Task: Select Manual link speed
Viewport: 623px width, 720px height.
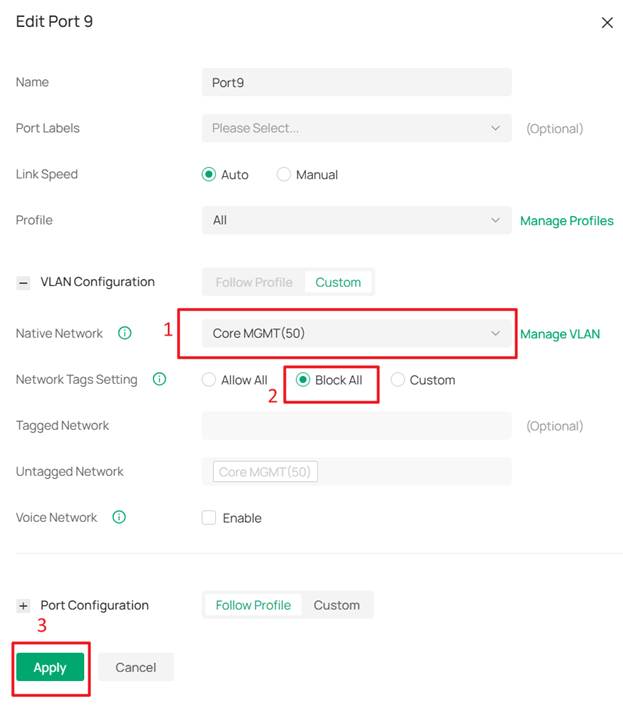Action: click(x=283, y=174)
